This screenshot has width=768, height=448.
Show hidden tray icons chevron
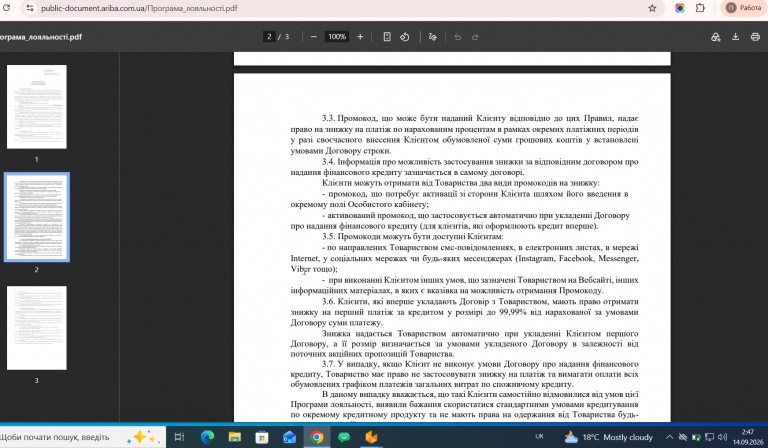[669, 437]
